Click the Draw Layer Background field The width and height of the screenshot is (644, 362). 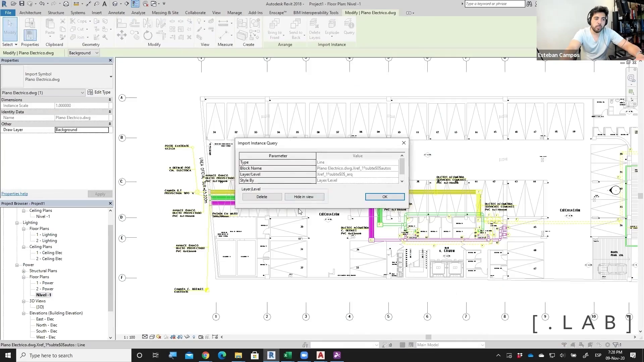click(x=82, y=130)
